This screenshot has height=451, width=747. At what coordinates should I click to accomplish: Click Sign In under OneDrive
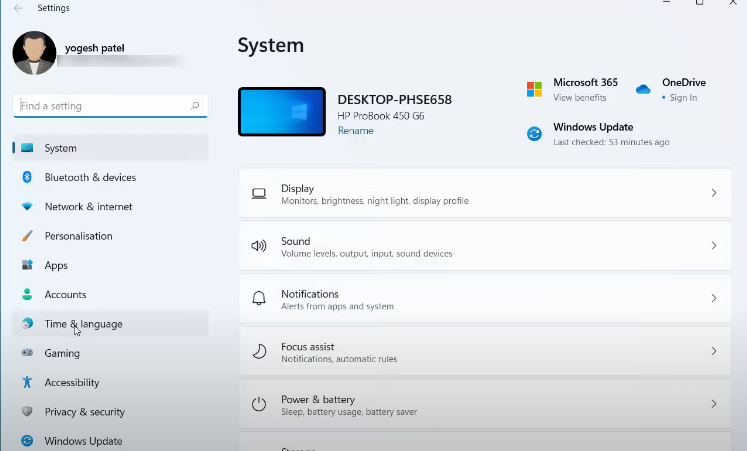click(x=684, y=98)
